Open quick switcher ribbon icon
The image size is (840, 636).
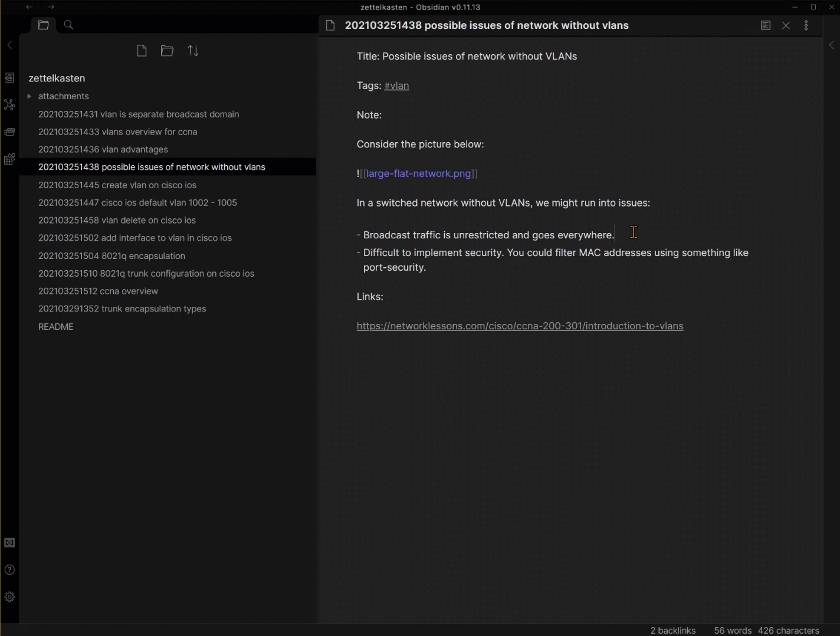9,78
